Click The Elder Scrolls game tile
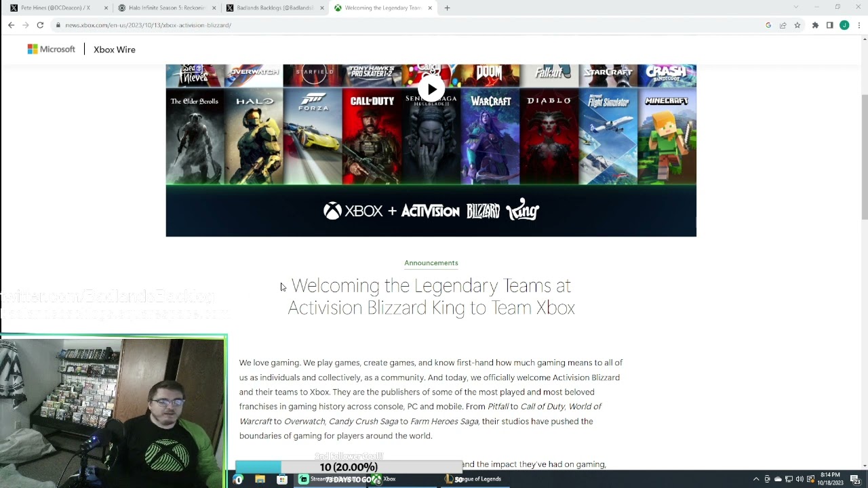Image resolution: width=868 pixels, height=488 pixels. click(195, 136)
